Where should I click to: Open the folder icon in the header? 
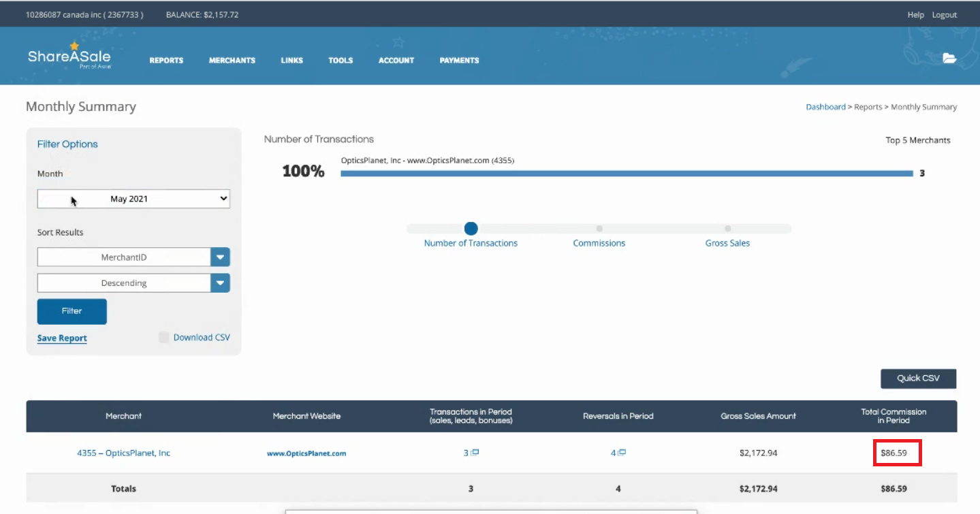(949, 59)
